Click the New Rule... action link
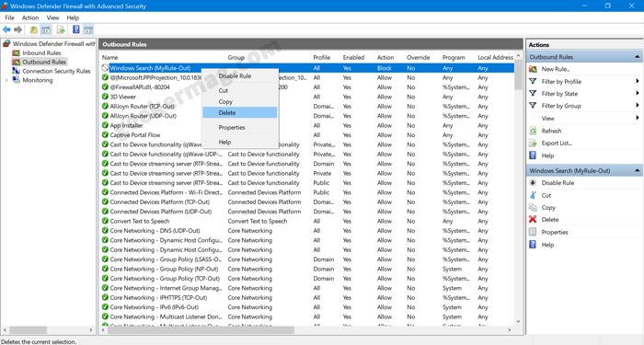Image resolution: width=644 pixels, height=345 pixels. click(556, 69)
